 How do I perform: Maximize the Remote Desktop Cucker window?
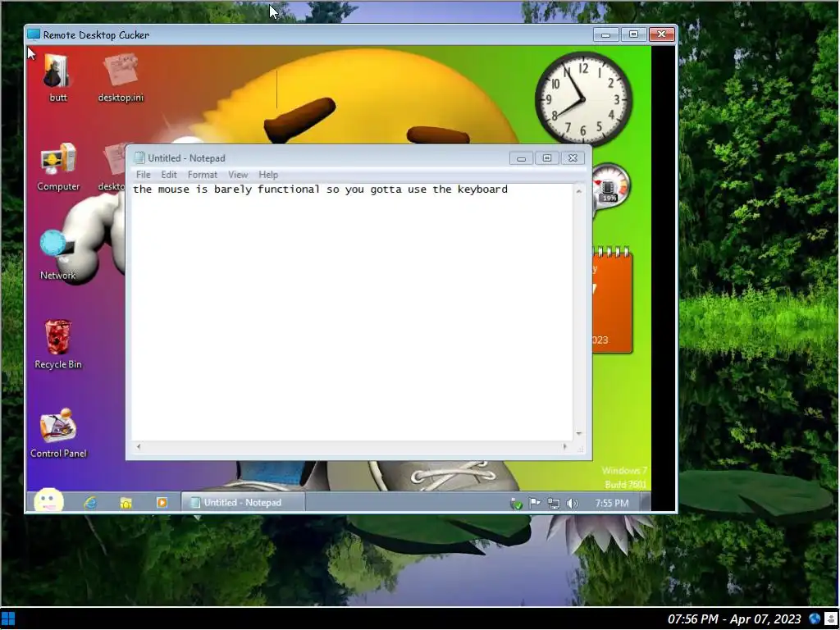(633, 34)
